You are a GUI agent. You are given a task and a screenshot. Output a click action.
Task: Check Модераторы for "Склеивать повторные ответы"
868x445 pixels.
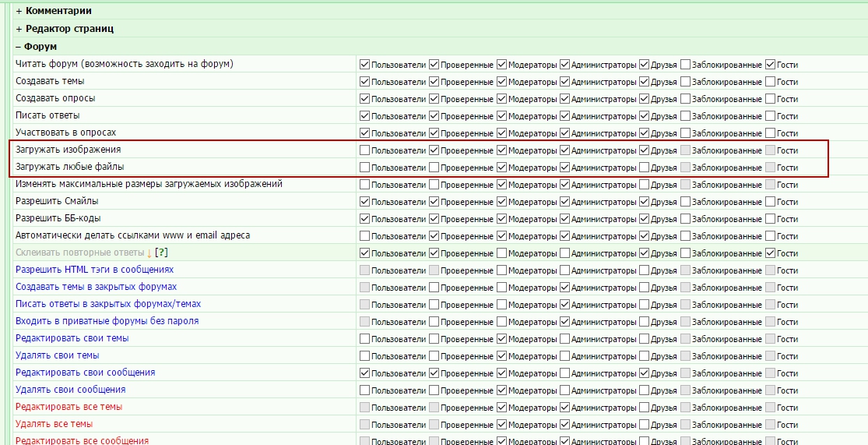pyautogui.click(x=501, y=253)
